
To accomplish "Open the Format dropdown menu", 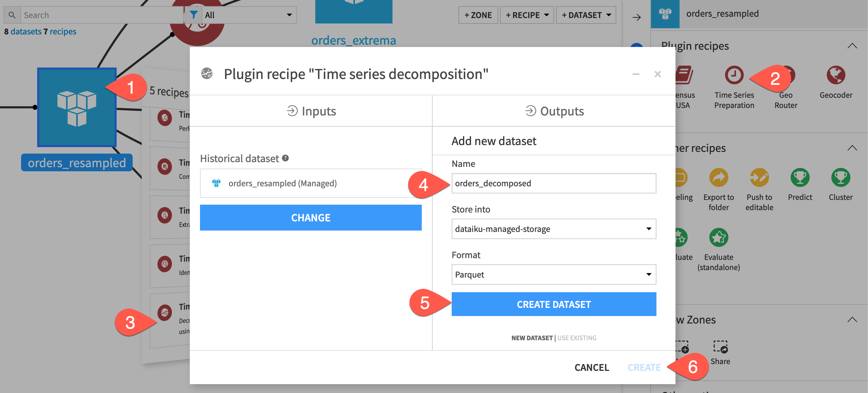I will click(554, 274).
